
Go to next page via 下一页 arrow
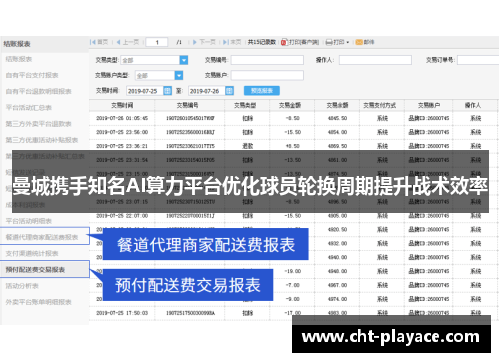point(195,42)
